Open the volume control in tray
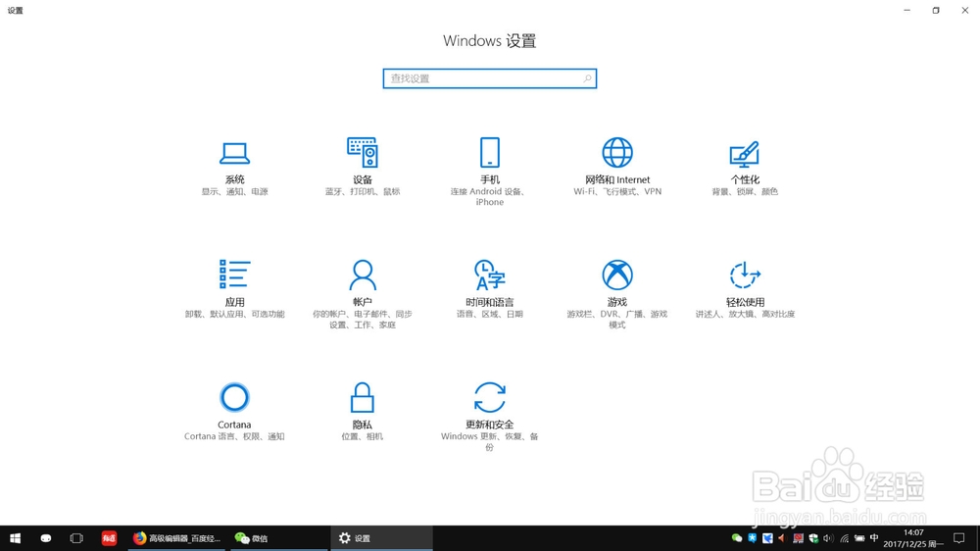This screenshot has width=980, height=551. 829,538
